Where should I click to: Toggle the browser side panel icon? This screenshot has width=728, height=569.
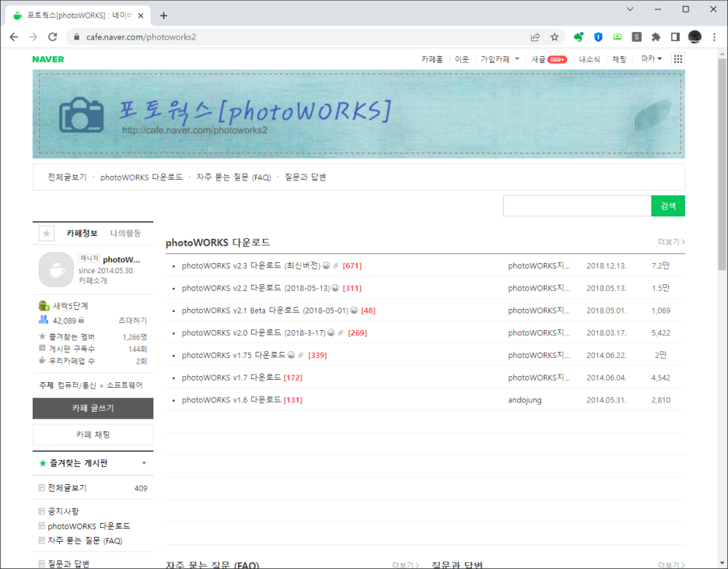675,37
